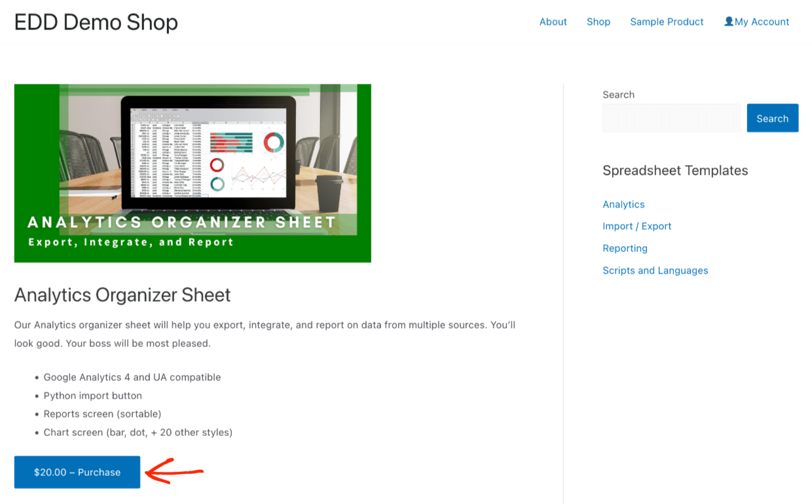Open the About page
The height and width of the screenshot is (504, 812).
pos(553,22)
